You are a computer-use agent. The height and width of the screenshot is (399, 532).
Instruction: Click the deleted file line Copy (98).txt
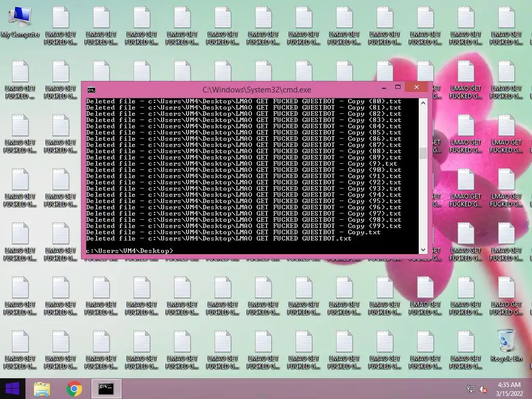click(244, 220)
